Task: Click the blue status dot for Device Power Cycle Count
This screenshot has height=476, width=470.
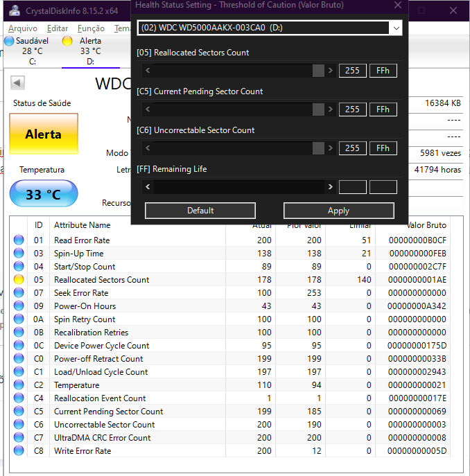Action: coord(19,345)
